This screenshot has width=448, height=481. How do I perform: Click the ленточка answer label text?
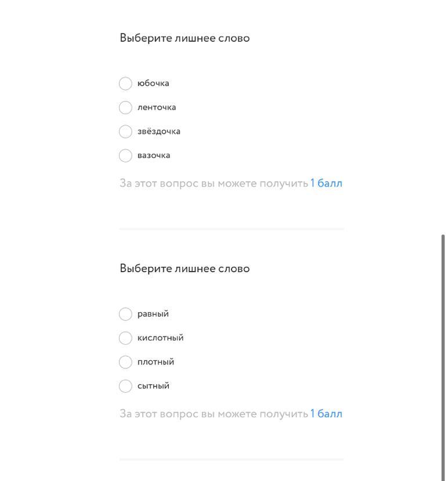pyautogui.click(x=157, y=107)
